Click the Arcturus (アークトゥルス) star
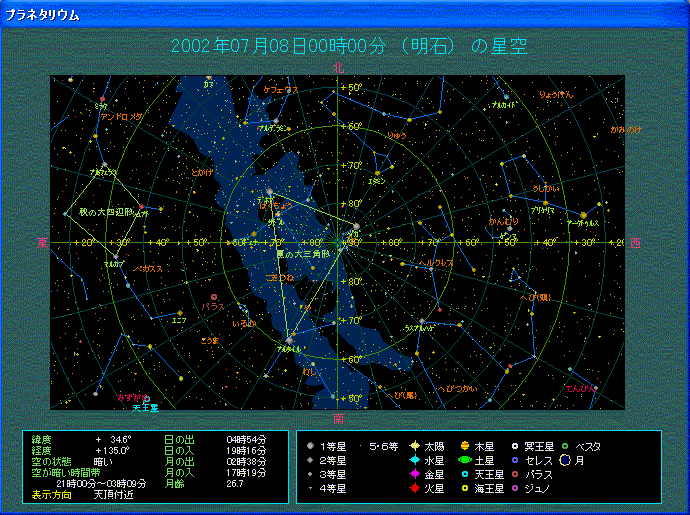690x515 pixels. (x=582, y=215)
